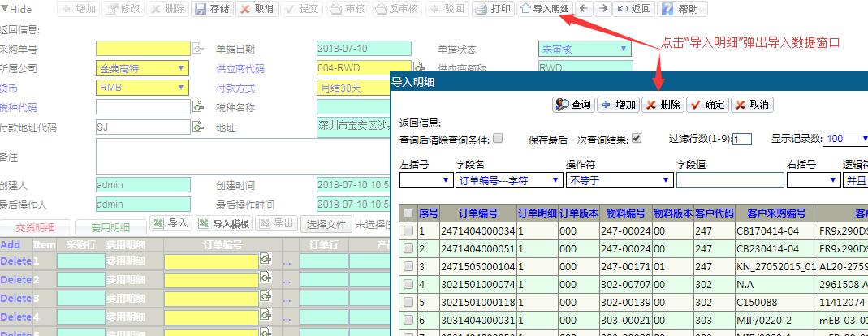Click 确定 button in import dialog
Screen dimensions: 868x336
[707, 105]
